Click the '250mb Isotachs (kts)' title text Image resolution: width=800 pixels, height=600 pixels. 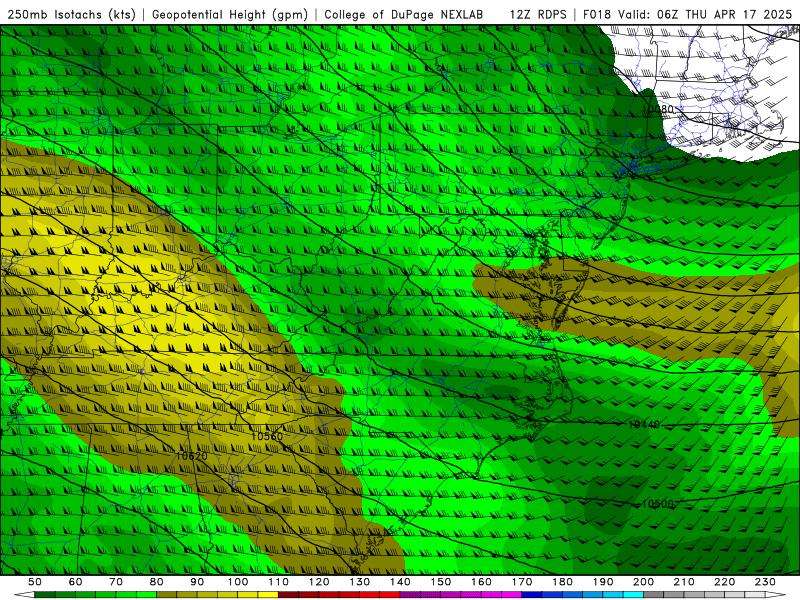[71, 15]
